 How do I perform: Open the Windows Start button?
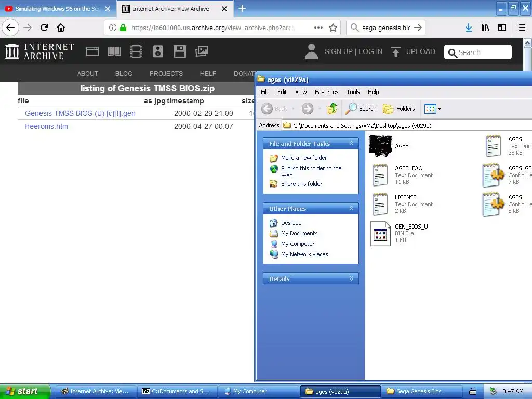click(x=25, y=391)
